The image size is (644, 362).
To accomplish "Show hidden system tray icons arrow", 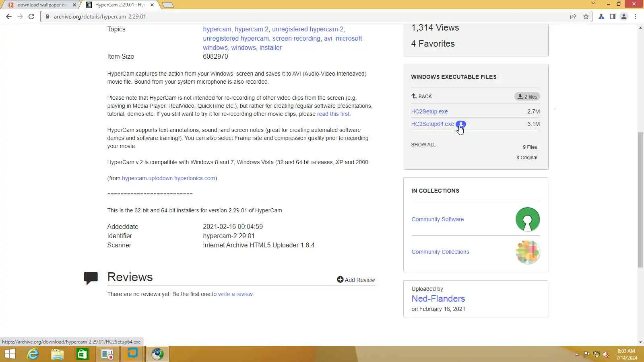I will 577,354.
